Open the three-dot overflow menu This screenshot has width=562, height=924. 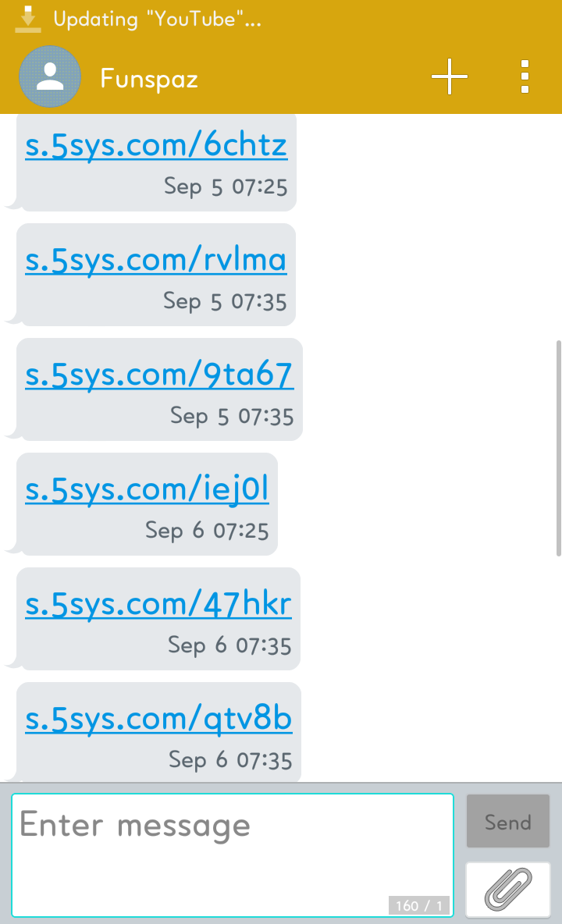(x=525, y=76)
